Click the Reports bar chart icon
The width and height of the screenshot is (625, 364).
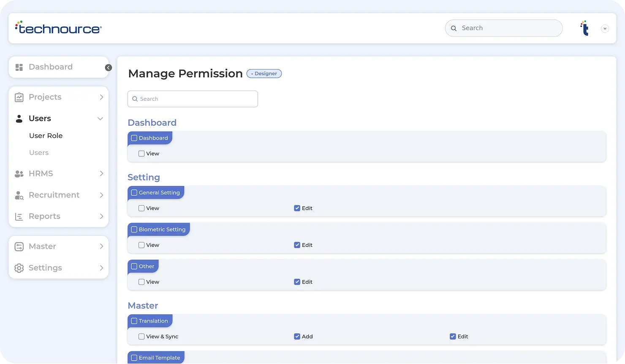(x=19, y=217)
